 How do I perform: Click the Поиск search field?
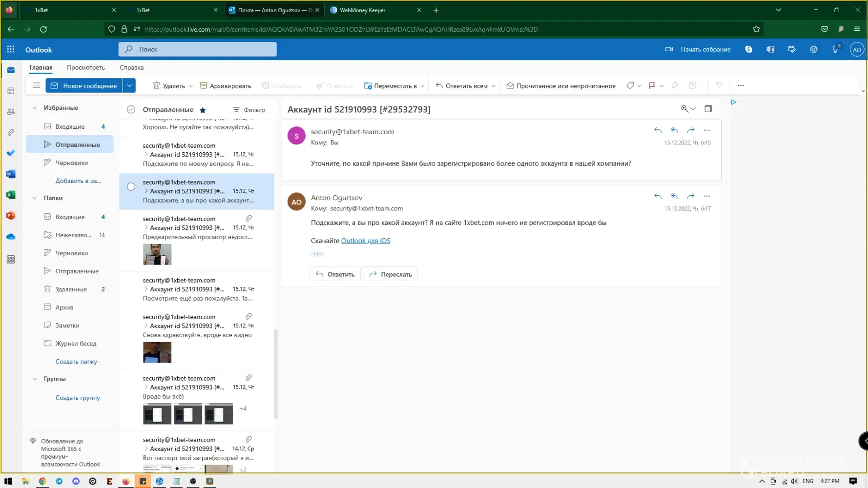pyautogui.click(x=197, y=49)
